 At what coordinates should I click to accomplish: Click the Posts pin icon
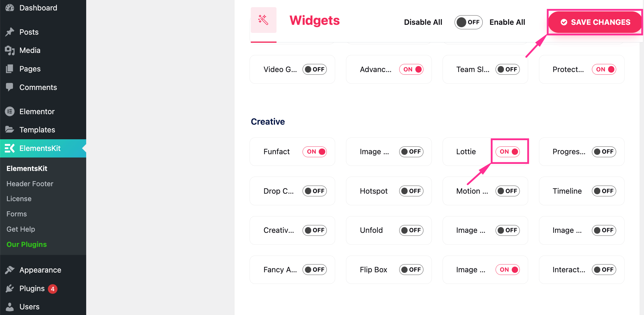(x=10, y=32)
